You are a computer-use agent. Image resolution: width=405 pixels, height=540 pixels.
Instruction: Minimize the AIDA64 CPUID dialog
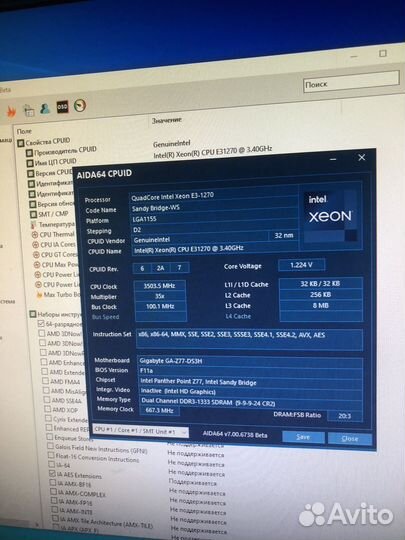pos(333,159)
